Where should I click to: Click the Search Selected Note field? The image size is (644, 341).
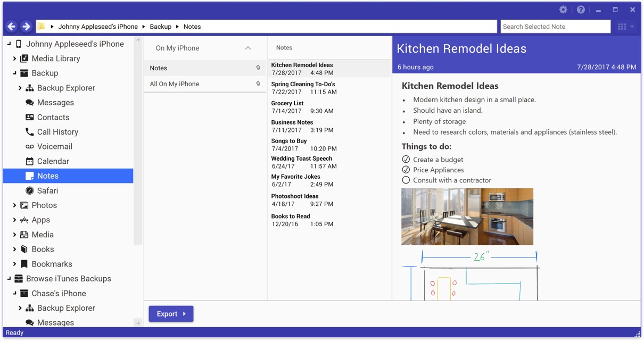click(555, 27)
